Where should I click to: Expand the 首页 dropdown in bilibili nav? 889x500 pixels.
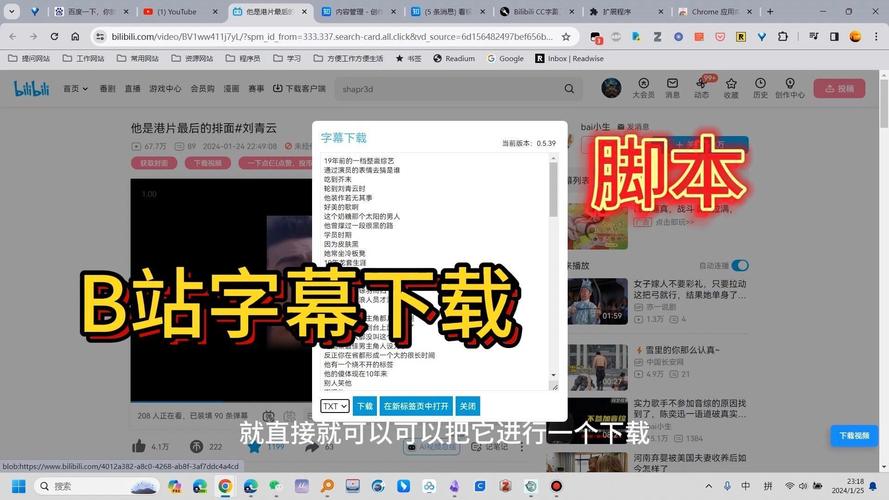pos(75,88)
